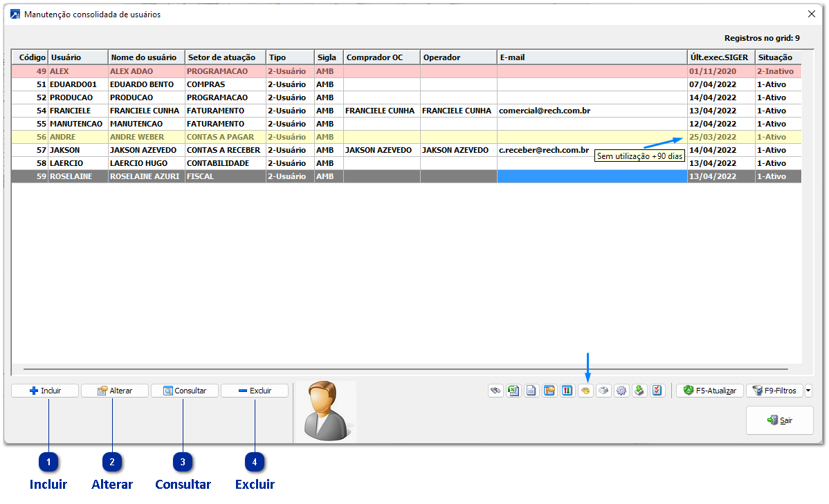
Task: Open the color palette legend icon
Action: tap(585, 391)
